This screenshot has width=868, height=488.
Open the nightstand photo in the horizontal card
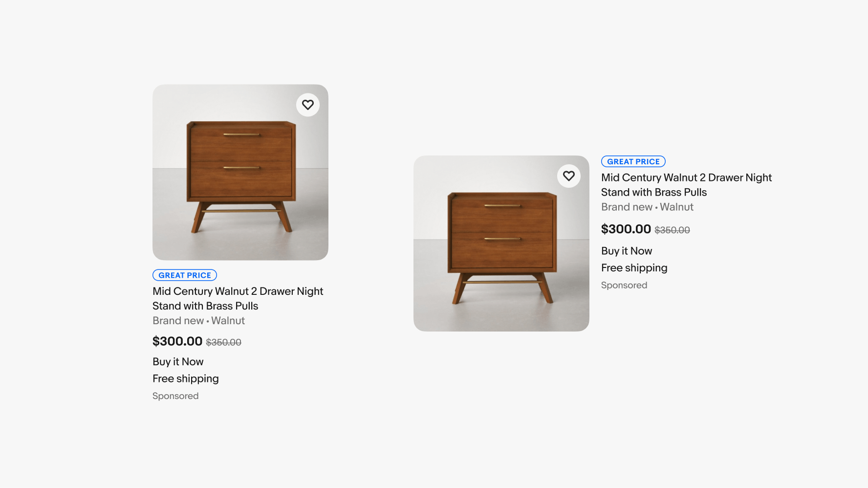501,249
